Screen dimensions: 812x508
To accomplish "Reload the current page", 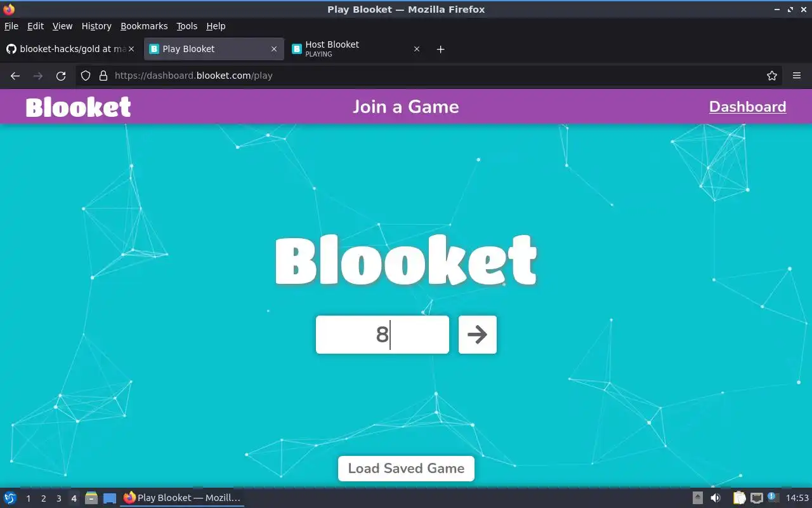I will [x=61, y=76].
